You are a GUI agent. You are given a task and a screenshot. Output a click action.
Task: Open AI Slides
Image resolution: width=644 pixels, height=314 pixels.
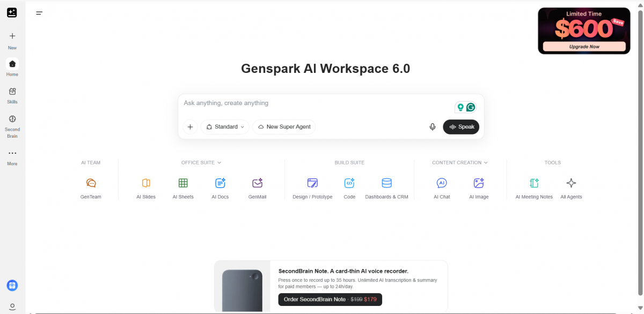pyautogui.click(x=146, y=188)
